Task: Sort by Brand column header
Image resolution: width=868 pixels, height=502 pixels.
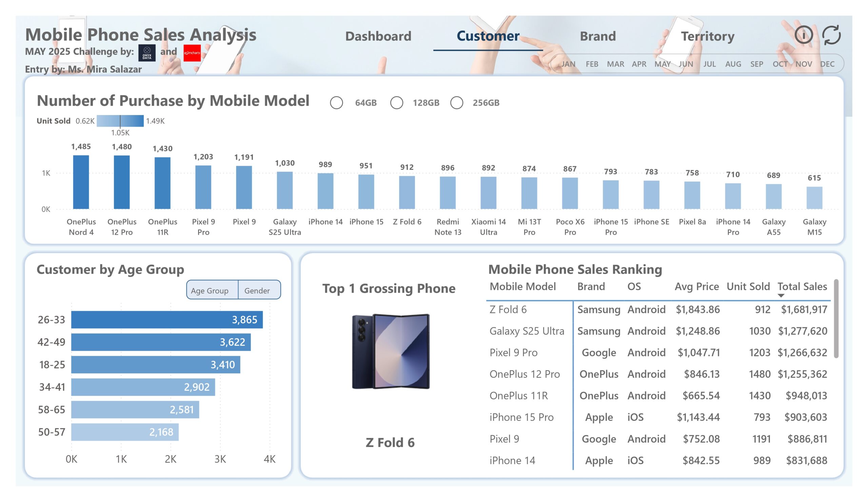Action: 591,287
